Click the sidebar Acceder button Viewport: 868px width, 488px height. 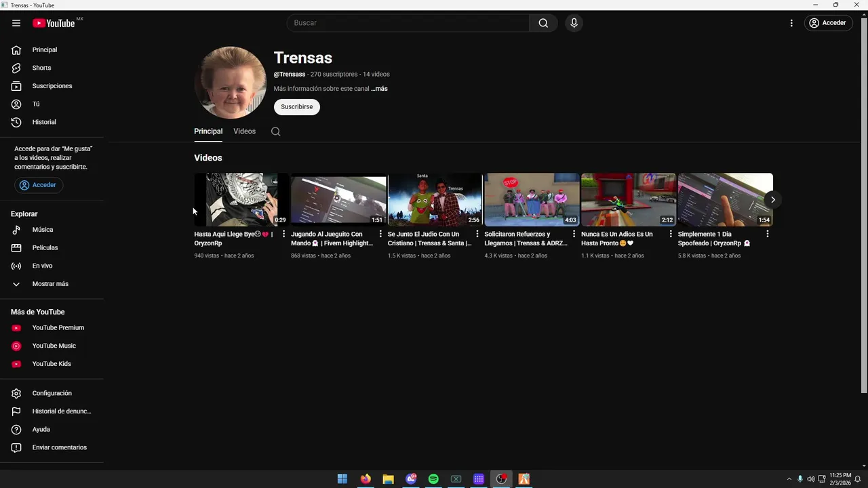(39, 185)
